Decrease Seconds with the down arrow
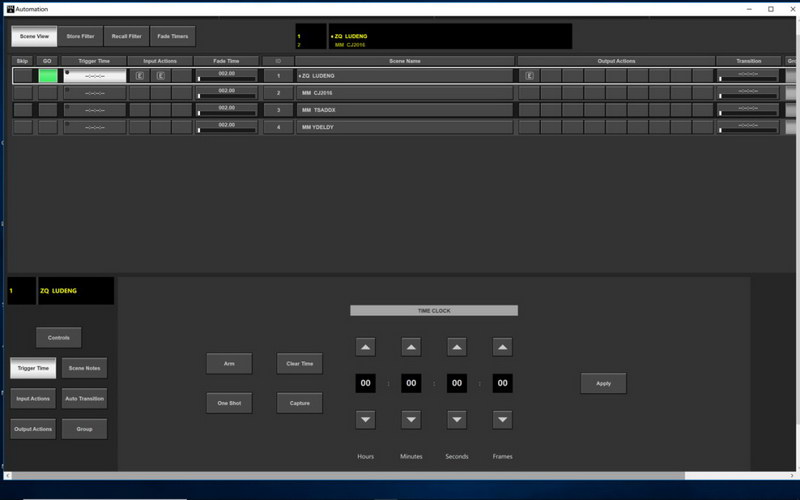 click(x=457, y=419)
